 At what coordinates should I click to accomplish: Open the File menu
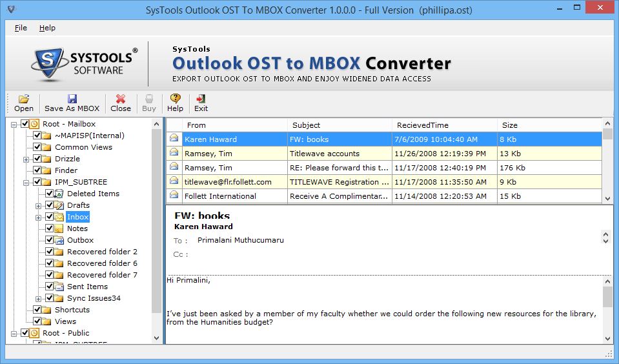(x=21, y=28)
